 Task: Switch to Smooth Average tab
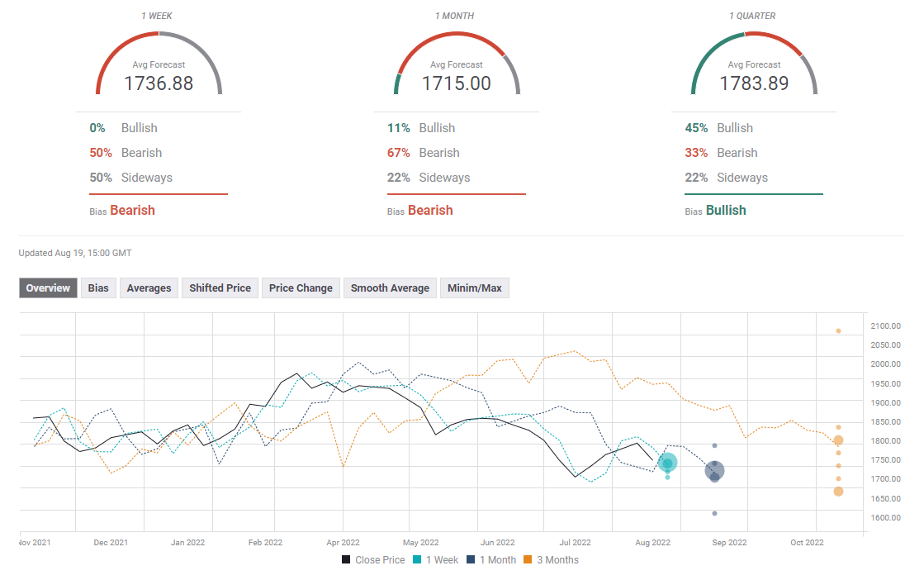tap(390, 288)
